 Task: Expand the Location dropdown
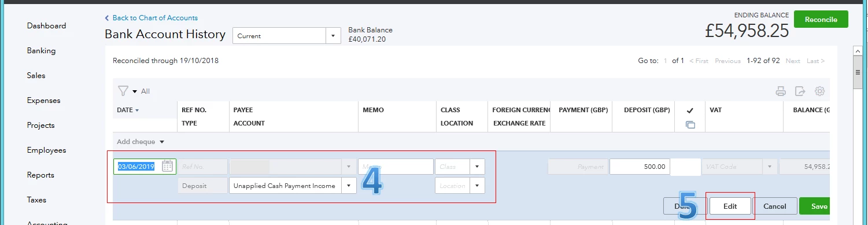477,186
